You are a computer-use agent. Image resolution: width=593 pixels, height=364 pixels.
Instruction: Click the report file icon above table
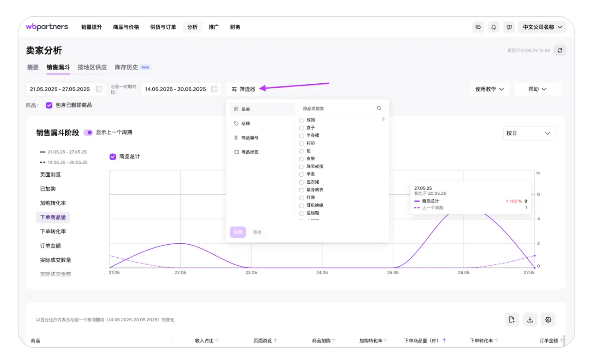[x=512, y=319]
